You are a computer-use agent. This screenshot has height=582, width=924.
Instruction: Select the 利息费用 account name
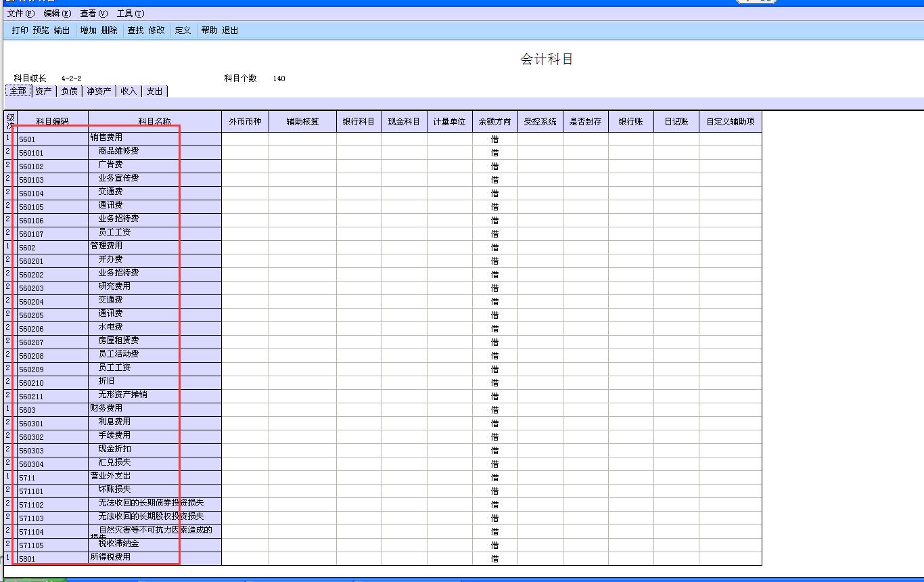(x=114, y=422)
